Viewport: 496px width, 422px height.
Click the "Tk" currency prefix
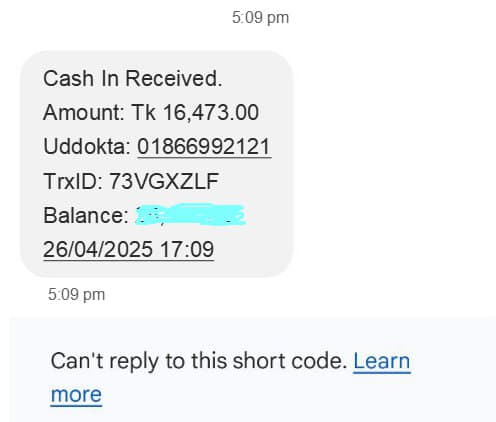pos(144,112)
